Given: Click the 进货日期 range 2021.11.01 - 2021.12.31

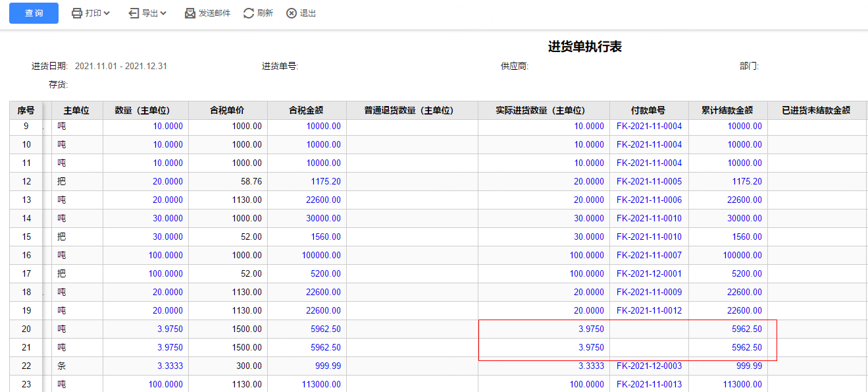Looking at the screenshot, I should click(121, 66).
